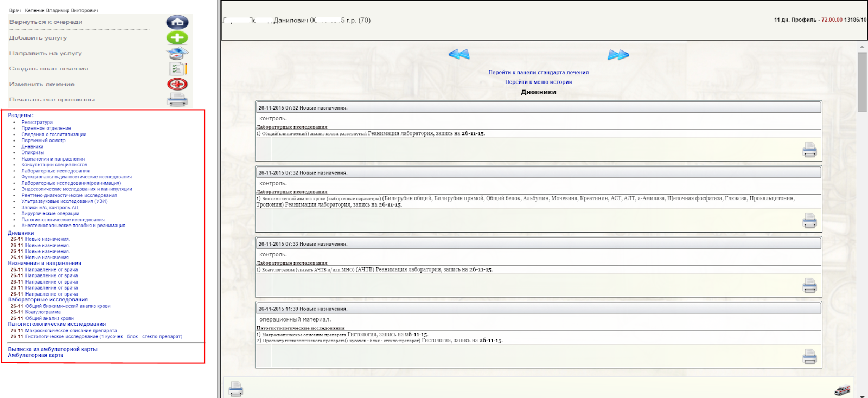Open 'Коагулограмма' lab result from 26-11
The height and width of the screenshot is (398, 868).
pos(43,312)
